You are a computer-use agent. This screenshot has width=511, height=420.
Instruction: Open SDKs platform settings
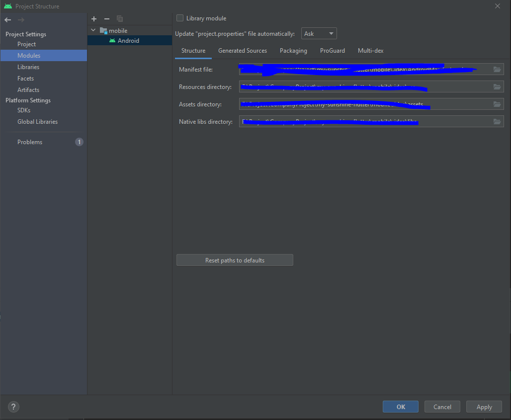click(x=24, y=110)
